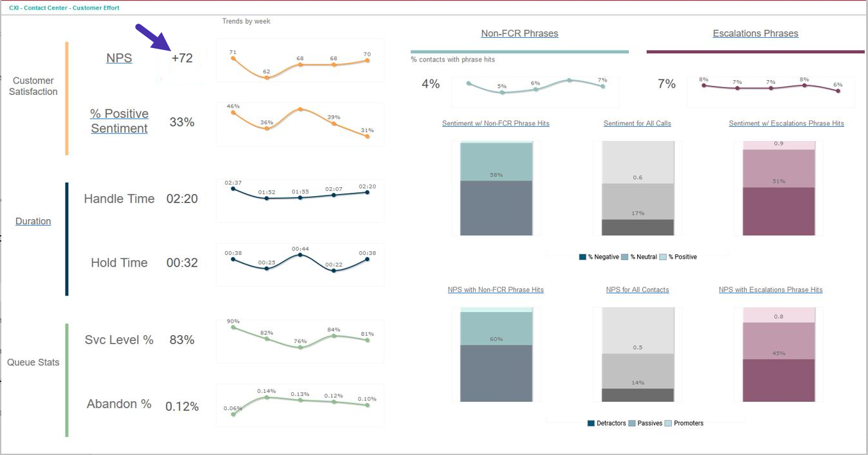Open NPS with Escalations Phrase Hits link
The image size is (868, 455).
click(x=771, y=290)
